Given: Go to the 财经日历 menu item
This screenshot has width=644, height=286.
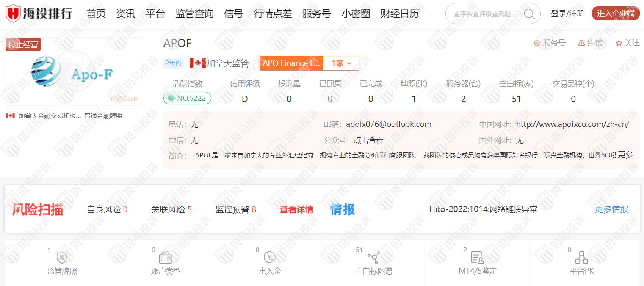Looking at the screenshot, I should point(399,14).
